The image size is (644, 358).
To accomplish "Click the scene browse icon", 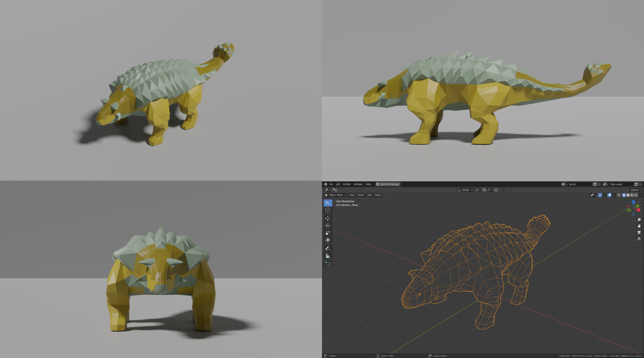I will click(x=564, y=184).
